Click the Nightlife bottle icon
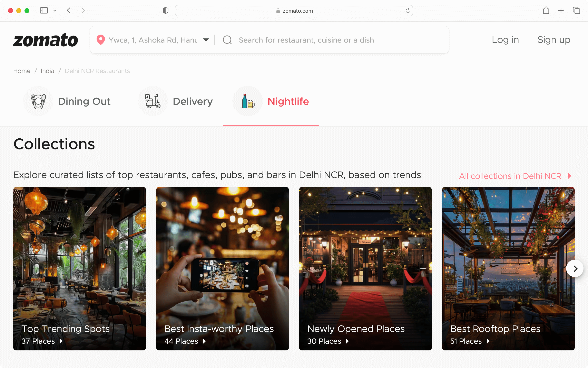 (247, 101)
